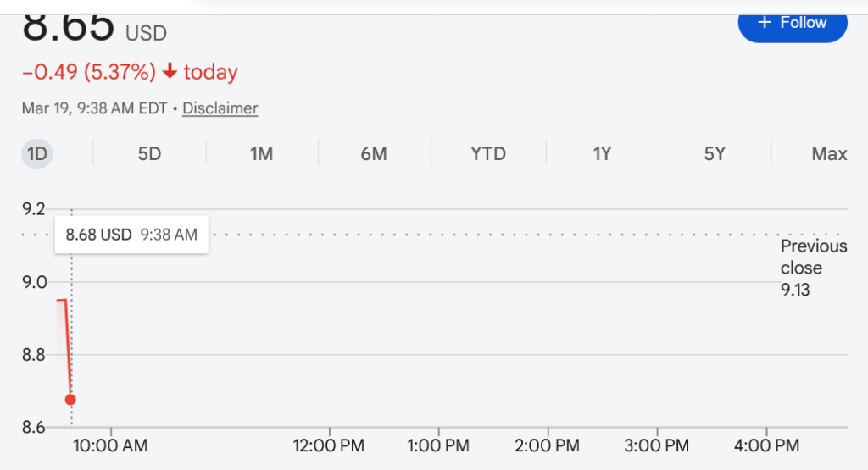
Task: Click the 8.68 USD price tooltip
Action: (131, 235)
